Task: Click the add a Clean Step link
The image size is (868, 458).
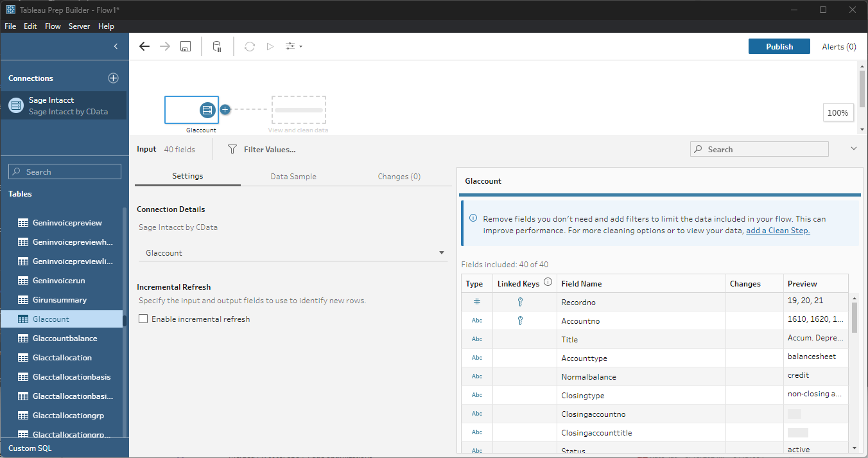Action: pos(777,231)
